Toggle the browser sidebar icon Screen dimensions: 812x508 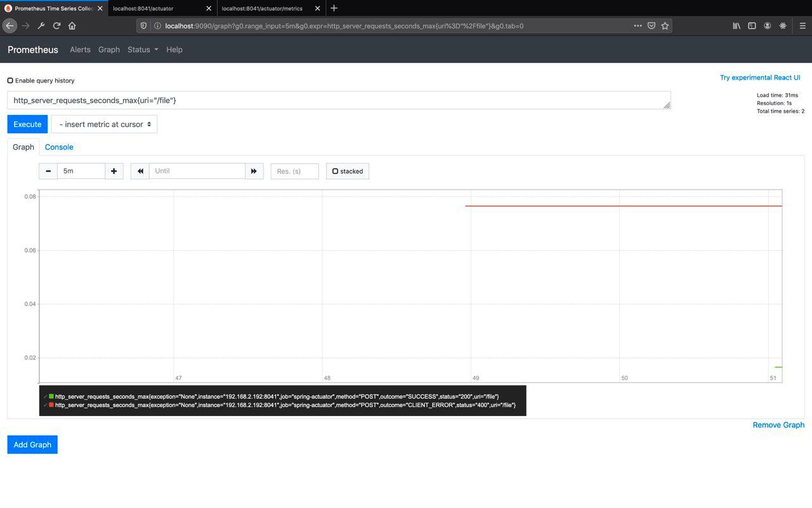pos(752,26)
